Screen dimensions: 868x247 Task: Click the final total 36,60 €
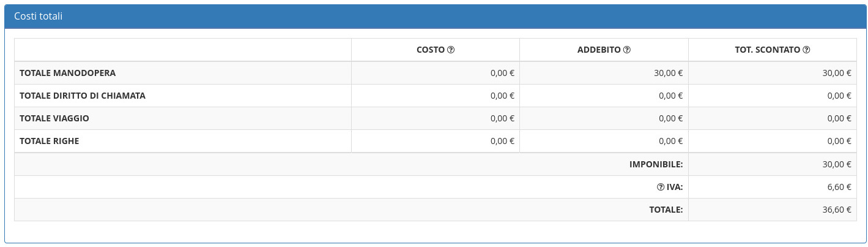pos(837,210)
